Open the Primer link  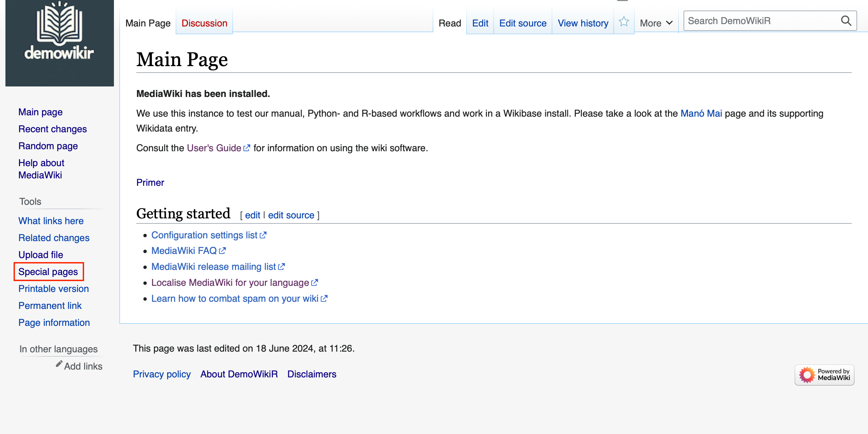(x=150, y=183)
